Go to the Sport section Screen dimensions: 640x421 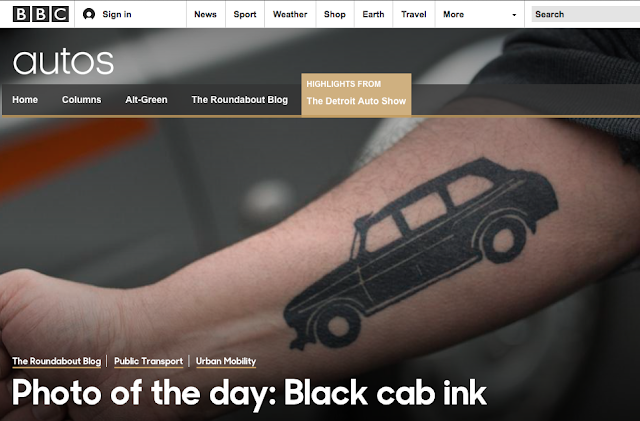pos(245,14)
